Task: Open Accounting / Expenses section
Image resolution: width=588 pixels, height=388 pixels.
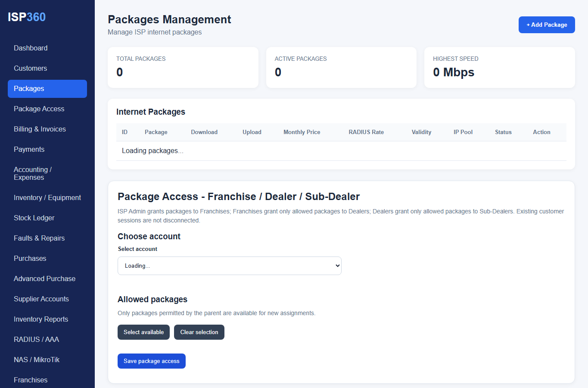Action: click(47, 173)
